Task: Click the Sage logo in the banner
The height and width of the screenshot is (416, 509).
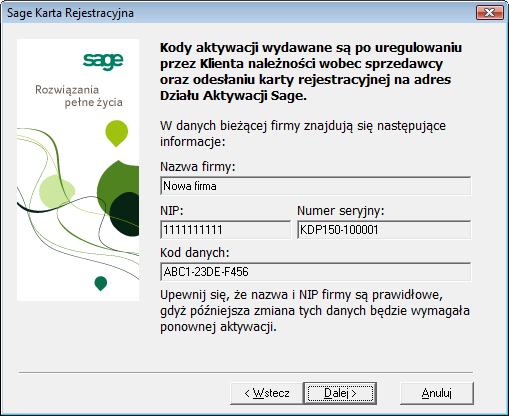Action: (x=103, y=61)
